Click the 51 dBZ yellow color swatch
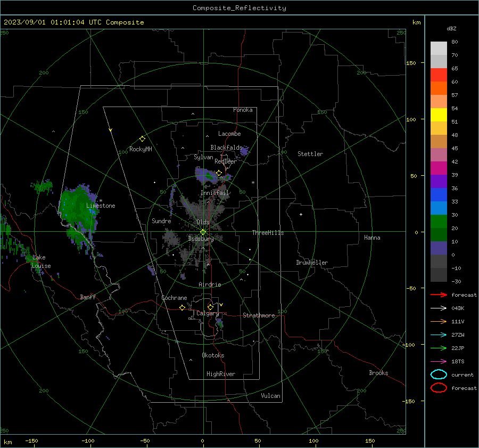Image resolution: width=479 pixels, height=448 pixels. [439, 115]
